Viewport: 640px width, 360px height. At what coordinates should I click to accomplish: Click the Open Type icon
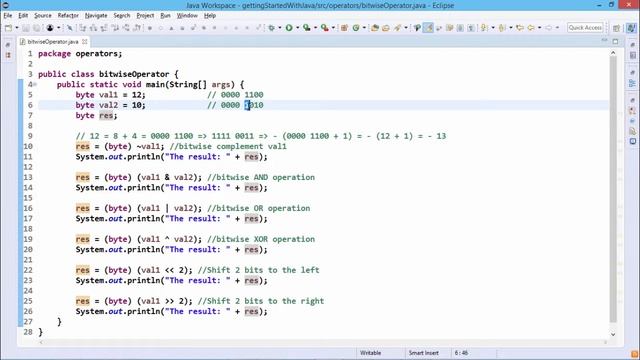pyautogui.click(x=375, y=28)
